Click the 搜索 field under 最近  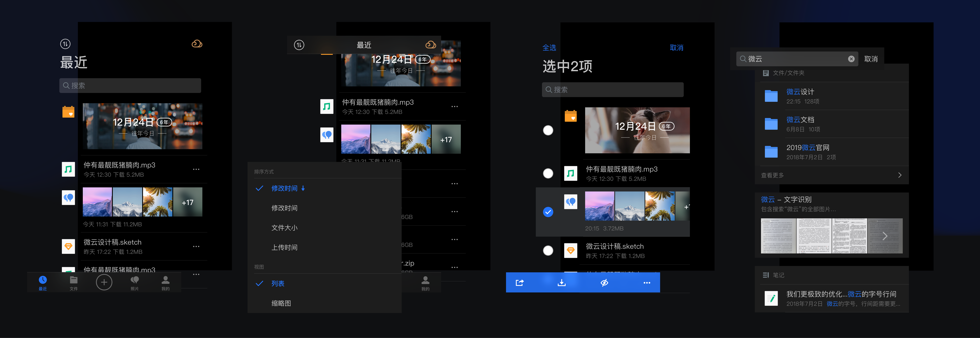point(130,86)
